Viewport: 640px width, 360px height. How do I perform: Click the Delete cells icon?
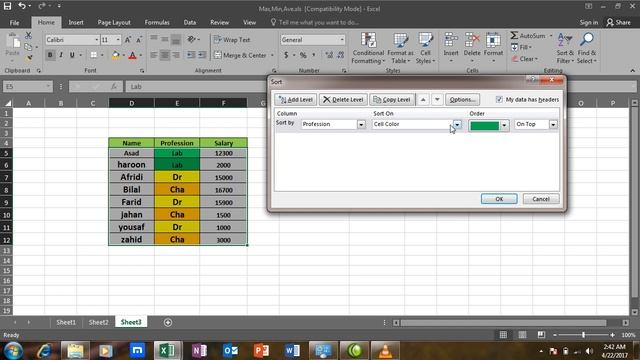(472, 41)
